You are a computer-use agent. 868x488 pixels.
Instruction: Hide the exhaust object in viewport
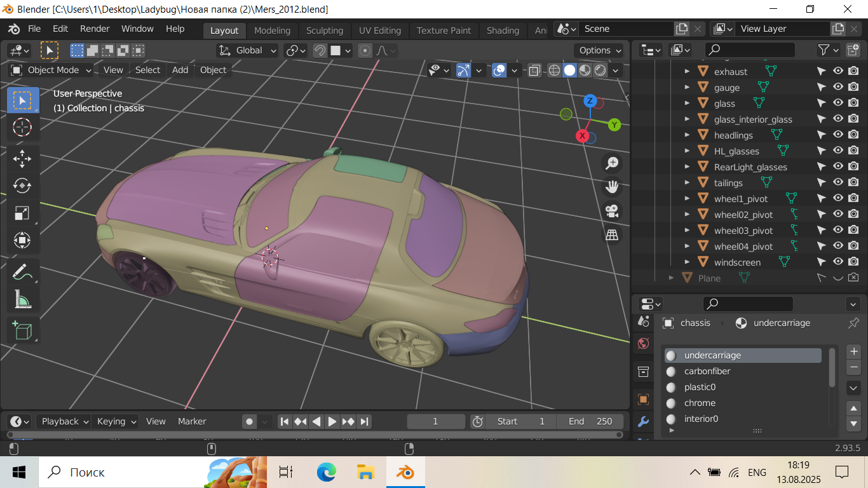pos(838,72)
